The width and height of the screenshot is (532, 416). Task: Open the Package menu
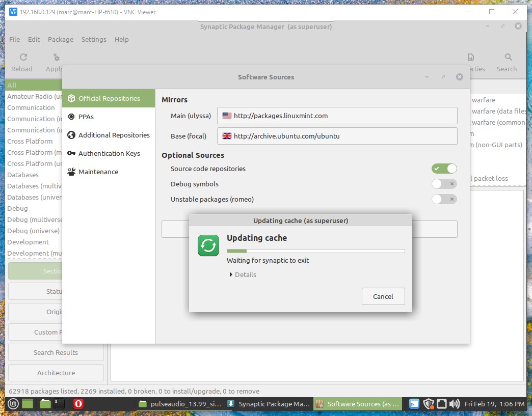tap(61, 39)
